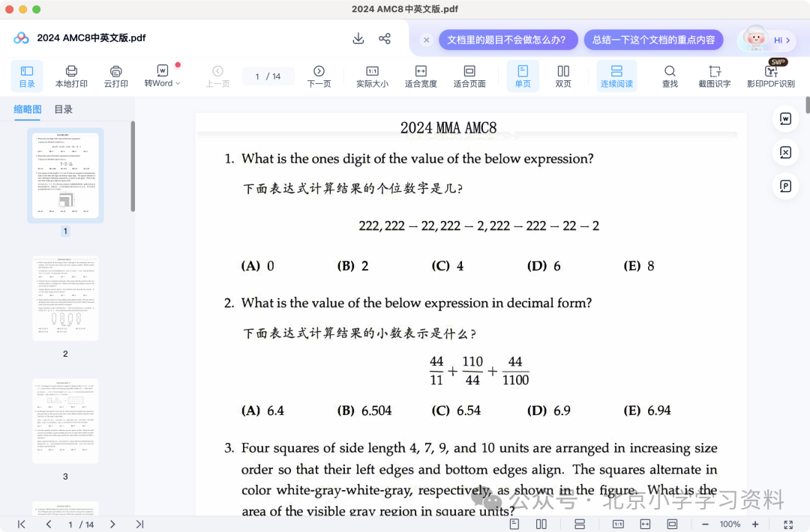Click the expression "222,222 − 22,222 − 2,222"
The image size is (810, 532).
click(x=434, y=226)
